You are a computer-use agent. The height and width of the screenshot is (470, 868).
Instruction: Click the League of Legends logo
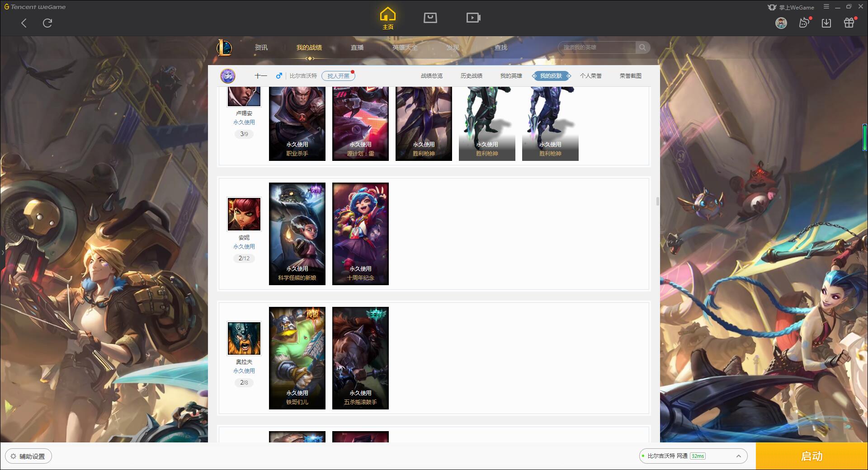coord(225,47)
